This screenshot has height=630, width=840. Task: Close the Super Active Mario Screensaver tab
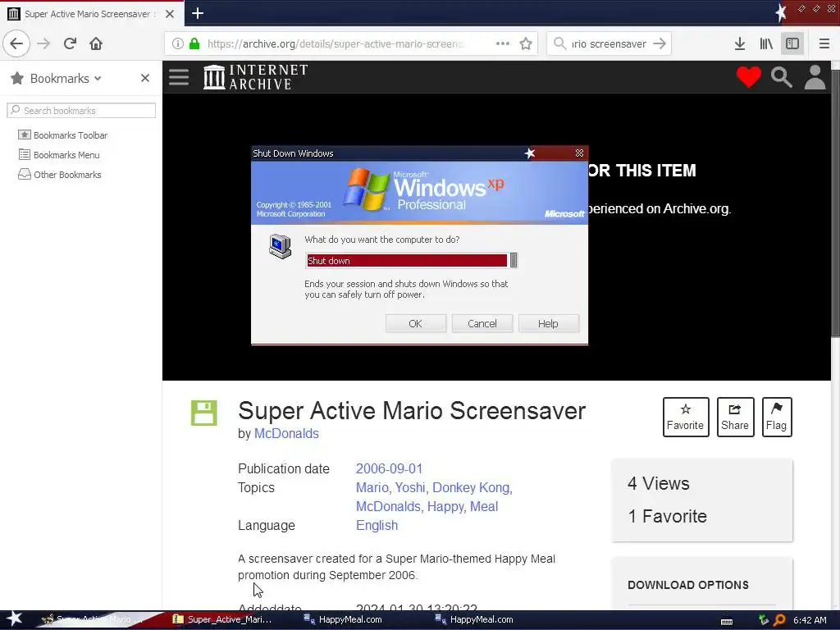(170, 14)
